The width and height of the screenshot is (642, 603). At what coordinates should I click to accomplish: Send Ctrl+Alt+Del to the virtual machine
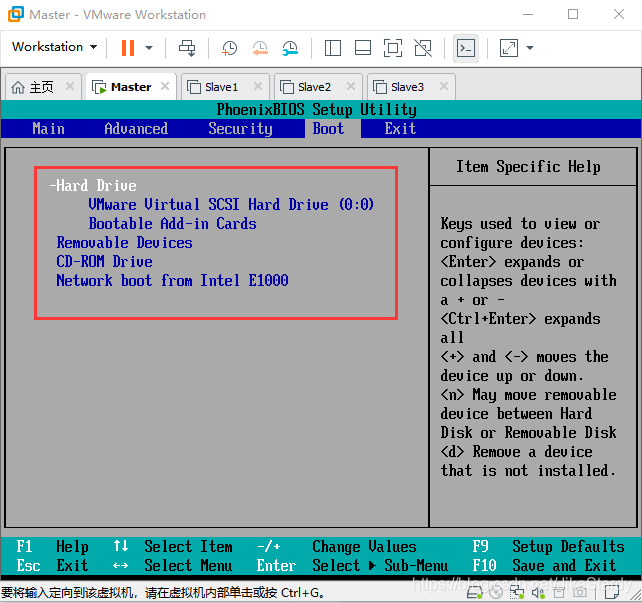pos(187,48)
